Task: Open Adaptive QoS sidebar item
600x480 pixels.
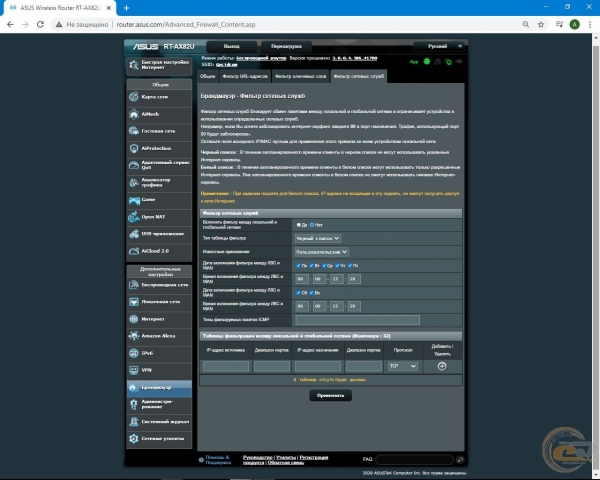Action: [x=159, y=165]
